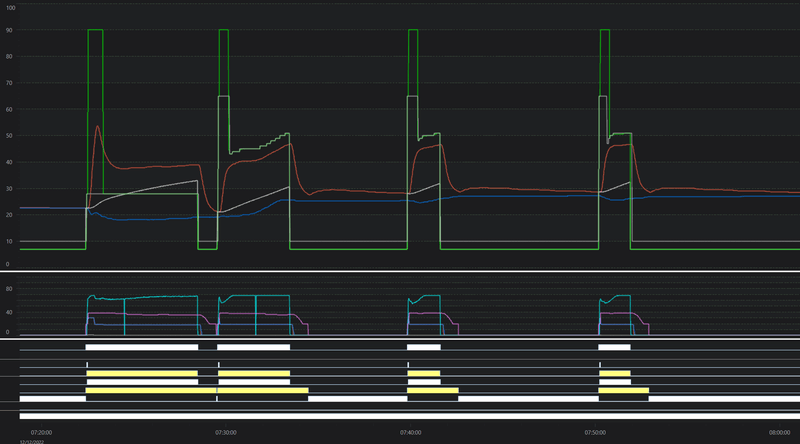Click the 40 value on the lower chart axis
This screenshot has height=444, width=800.
(x=9, y=312)
